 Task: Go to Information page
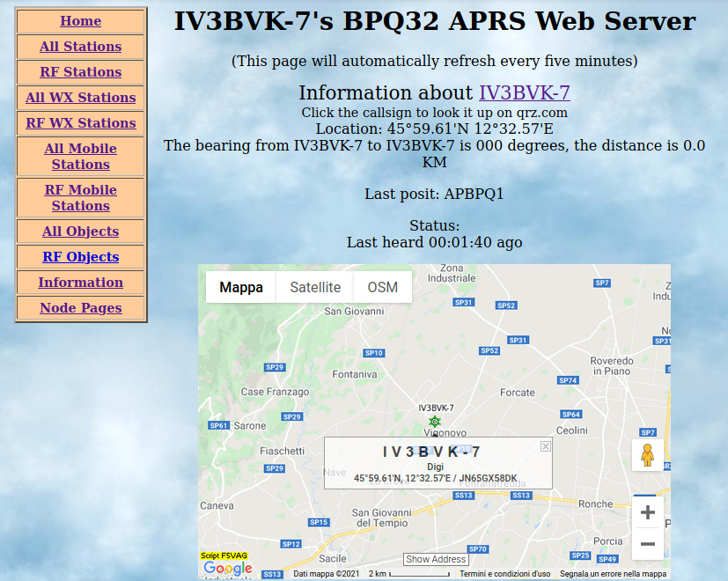[81, 283]
